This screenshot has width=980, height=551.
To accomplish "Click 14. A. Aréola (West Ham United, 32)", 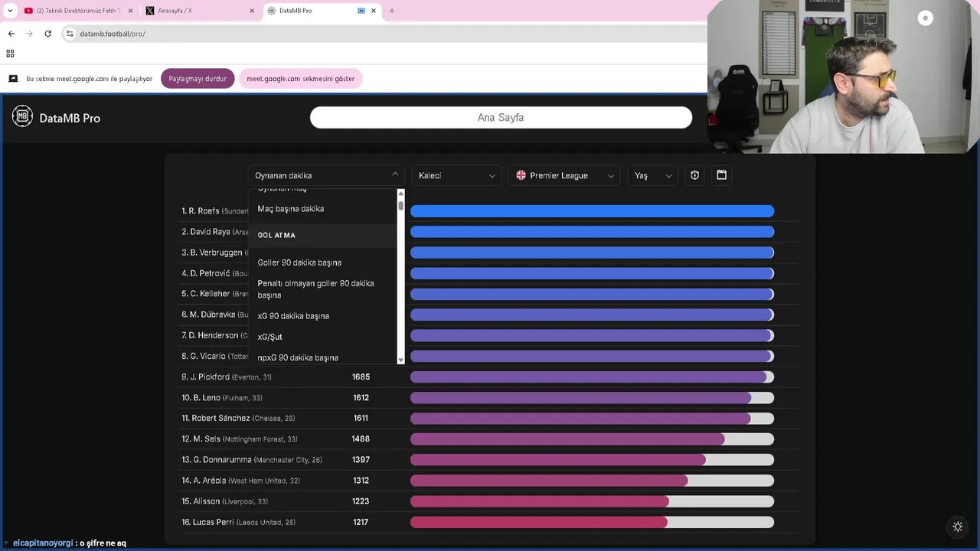I will click(x=241, y=481).
